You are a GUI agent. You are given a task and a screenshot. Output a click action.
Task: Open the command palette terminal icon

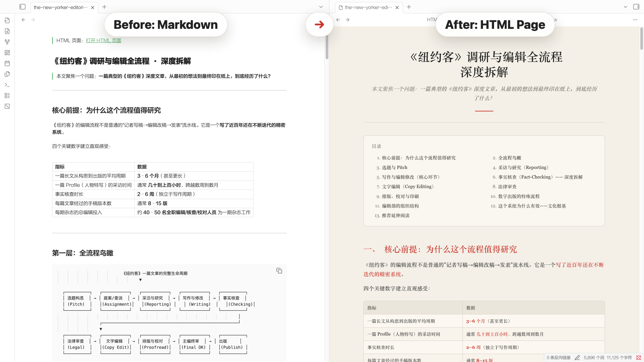point(7,85)
